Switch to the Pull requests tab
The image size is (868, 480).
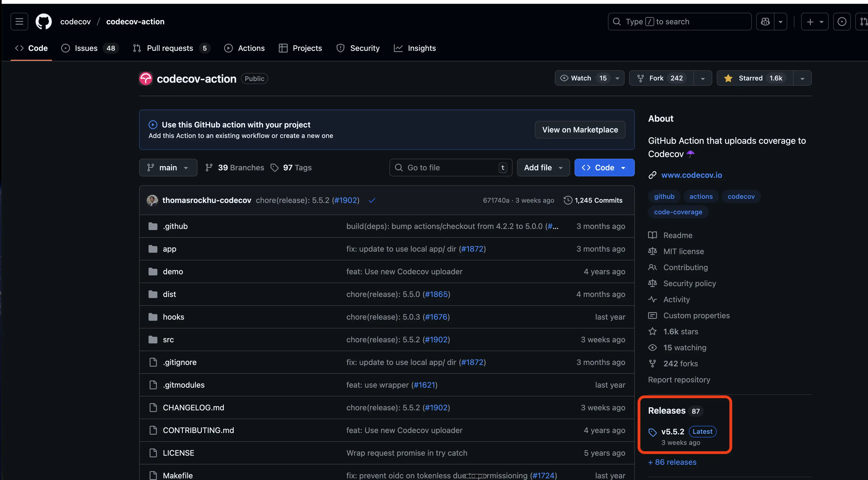pos(170,48)
